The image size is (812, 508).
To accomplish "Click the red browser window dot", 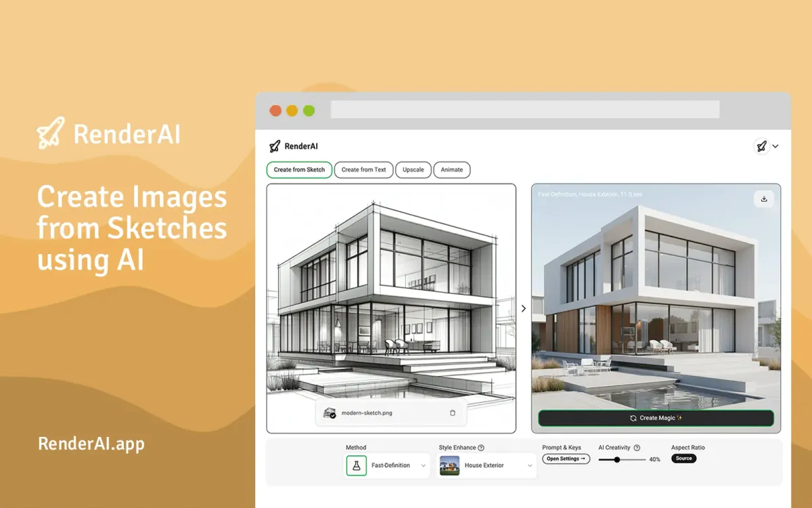I will pyautogui.click(x=275, y=110).
